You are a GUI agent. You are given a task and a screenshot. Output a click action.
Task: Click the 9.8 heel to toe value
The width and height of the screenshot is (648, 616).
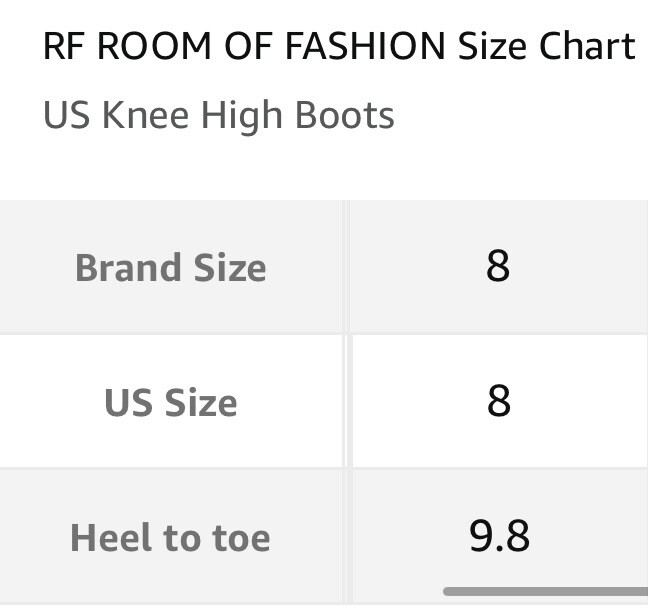(499, 537)
